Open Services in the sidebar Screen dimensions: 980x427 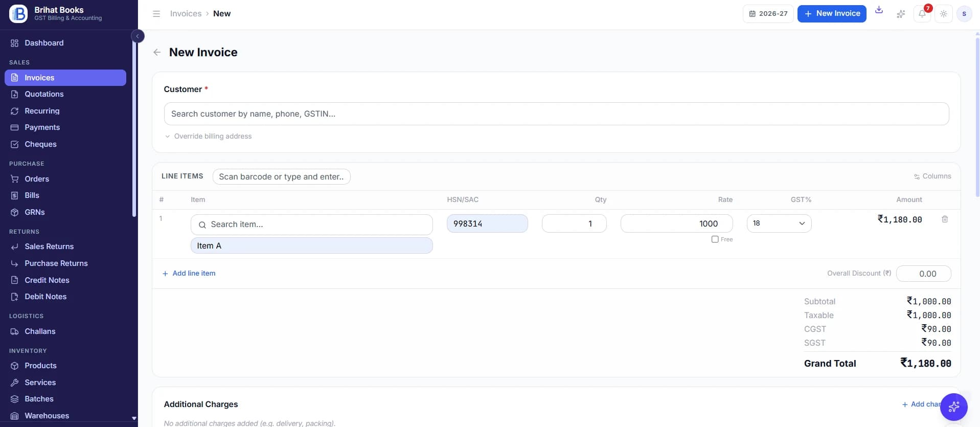click(x=65, y=383)
